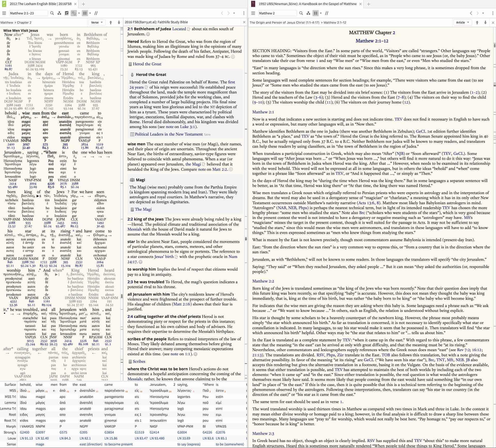Open parallel resources in the Handbook panel
The height and width of the screenshot is (448, 496).
[x=327, y=13]
